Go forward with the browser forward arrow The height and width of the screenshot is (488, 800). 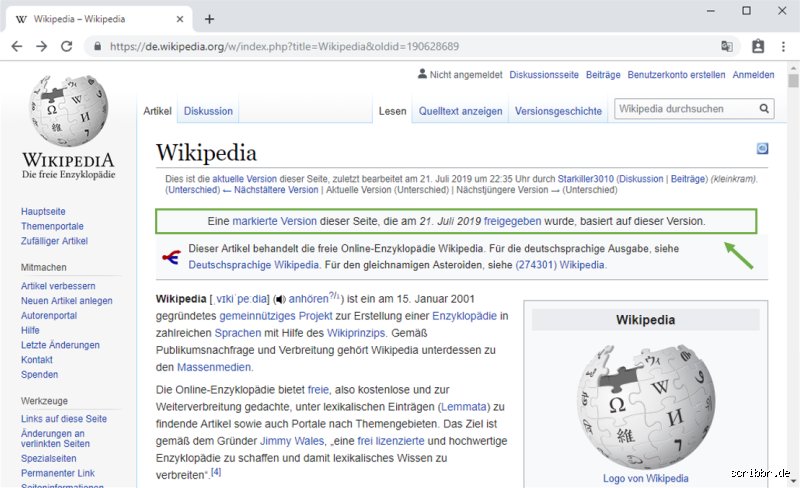(41, 46)
